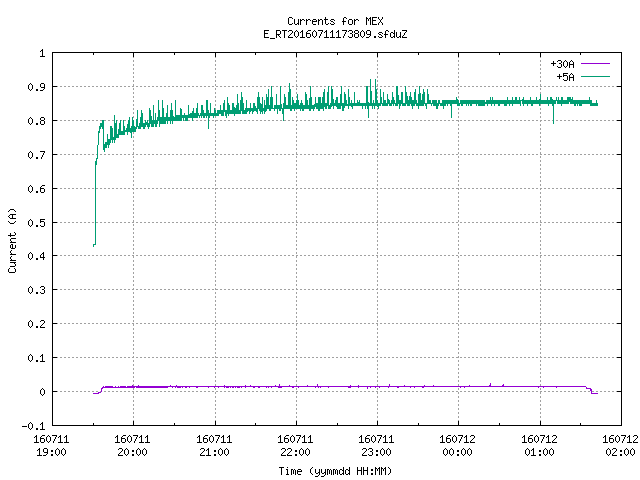Click the chart title 'Currents for MEX'
640x480 pixels.
click(335, 21)
